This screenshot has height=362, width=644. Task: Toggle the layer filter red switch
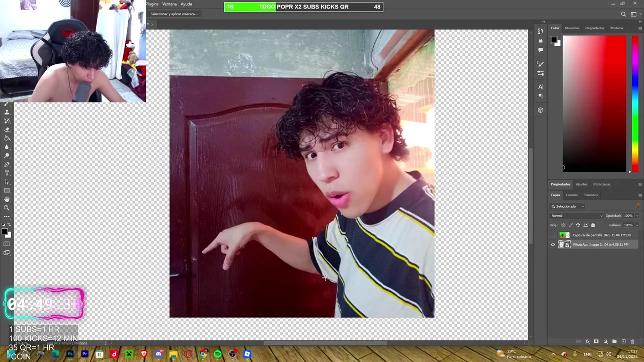click(x=638, y=206)
